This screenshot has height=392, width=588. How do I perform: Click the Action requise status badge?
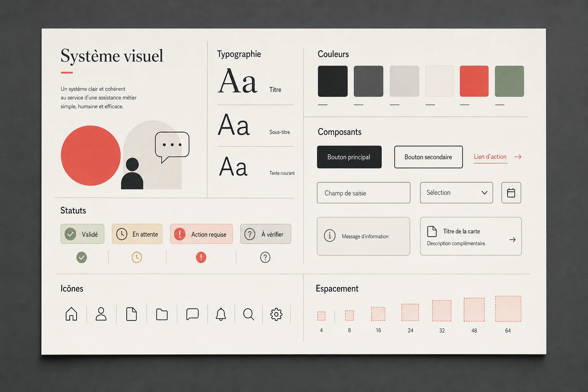click(x=201, y=234)
